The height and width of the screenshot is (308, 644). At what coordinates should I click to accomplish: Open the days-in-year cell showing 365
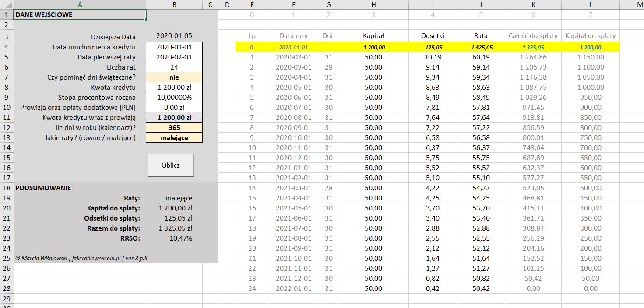click(174, 127)
